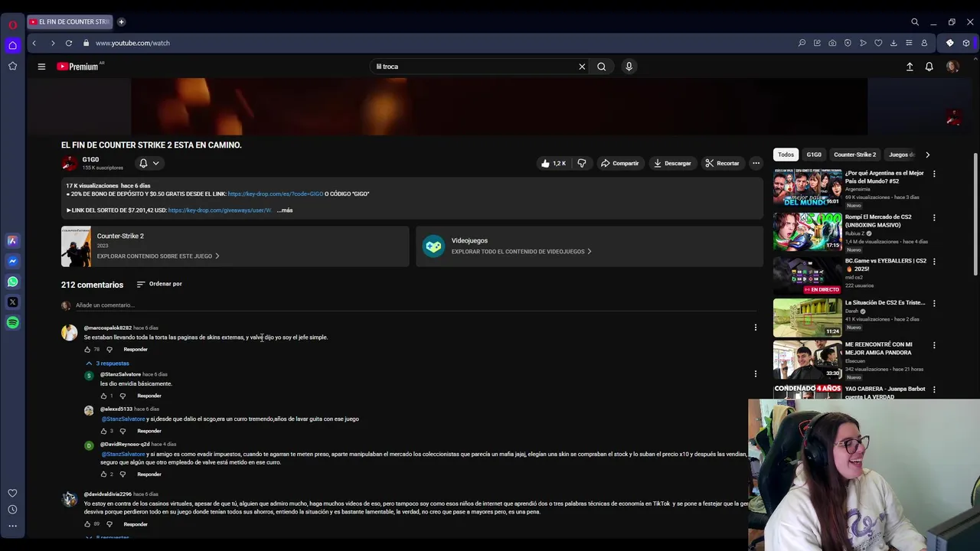This screenshot has height=551, width=980.
Task: Click the Compartir share button
Action: 619,163
